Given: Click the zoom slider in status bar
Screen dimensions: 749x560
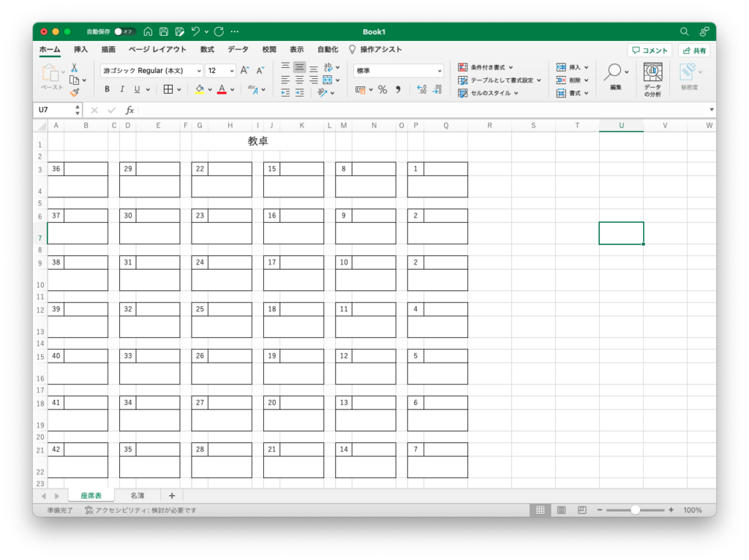Looking at the screenshot, I should coord(635,510).
